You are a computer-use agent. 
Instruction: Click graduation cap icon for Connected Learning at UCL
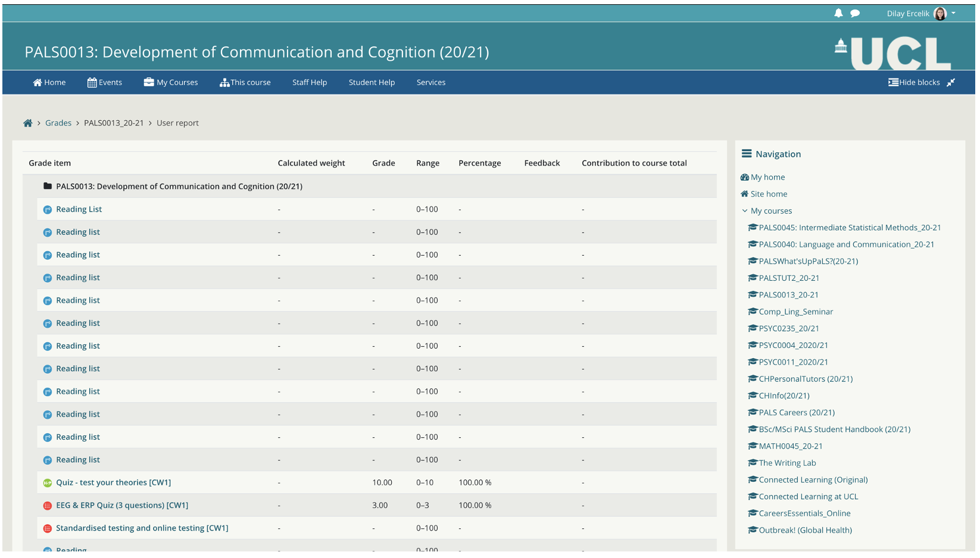[x=753, y=496]
